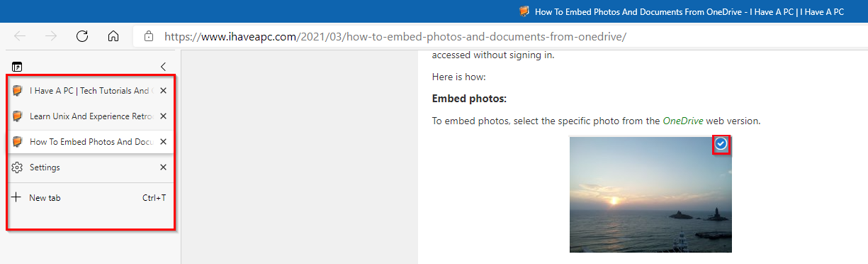Screen dimensions: 868x264
Task: Click the address bar URL
Action: (x=395, y=36)
